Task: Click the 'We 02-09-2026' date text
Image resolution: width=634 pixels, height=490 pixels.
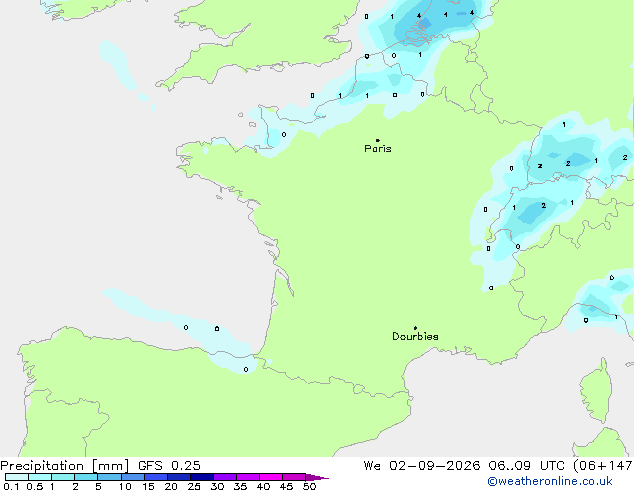Action: pyautogui.click(x=422, y=466)
